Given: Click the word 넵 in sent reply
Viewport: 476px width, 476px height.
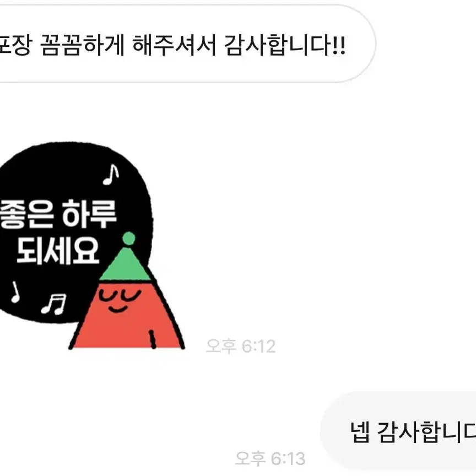Looking at the screenshot, I should point(360,432).
